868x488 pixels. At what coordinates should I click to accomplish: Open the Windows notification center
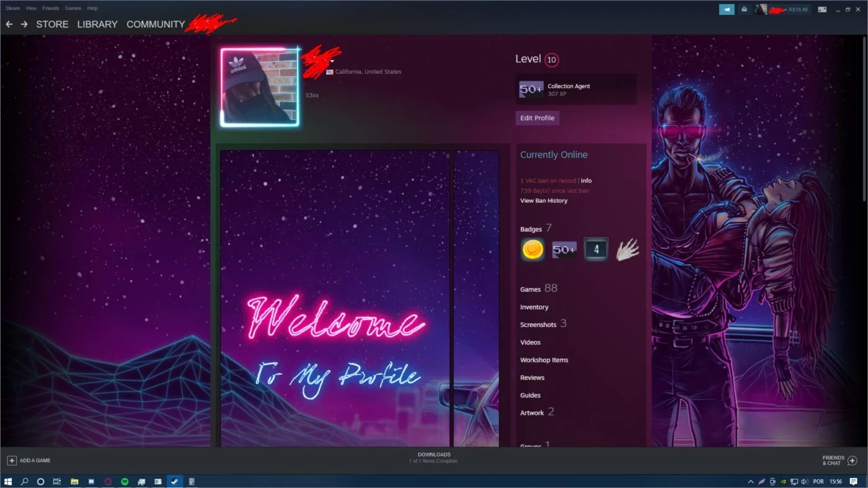(853, 482)
